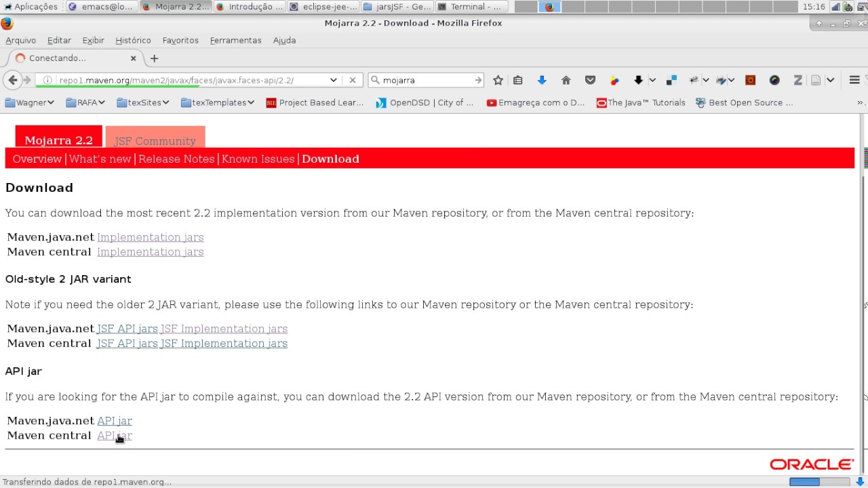The height and width of the screenshot is (488, 868).
Task: Open Aplicações menu in the panel
Action: [31, 7]
